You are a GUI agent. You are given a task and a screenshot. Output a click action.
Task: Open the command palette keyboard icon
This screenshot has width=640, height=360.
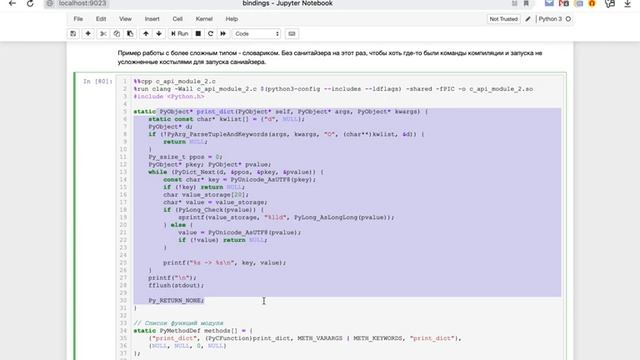[291, 33]
